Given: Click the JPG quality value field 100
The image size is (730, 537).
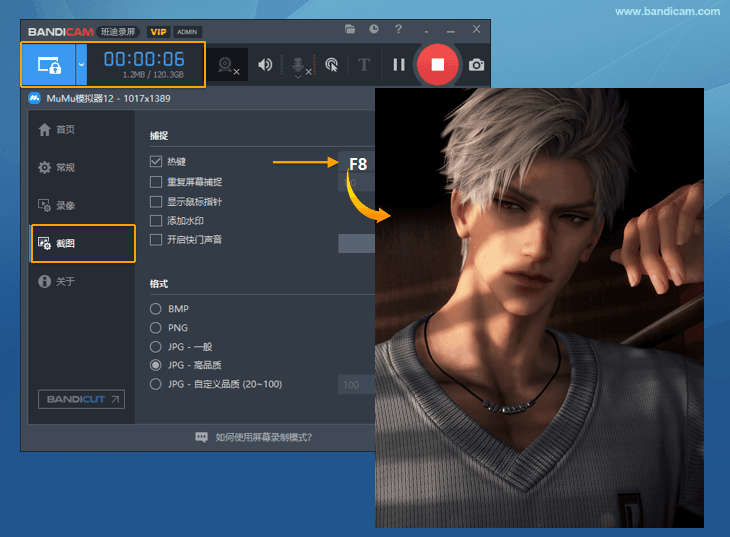Looking at the screenshot, I should point(357,385).
